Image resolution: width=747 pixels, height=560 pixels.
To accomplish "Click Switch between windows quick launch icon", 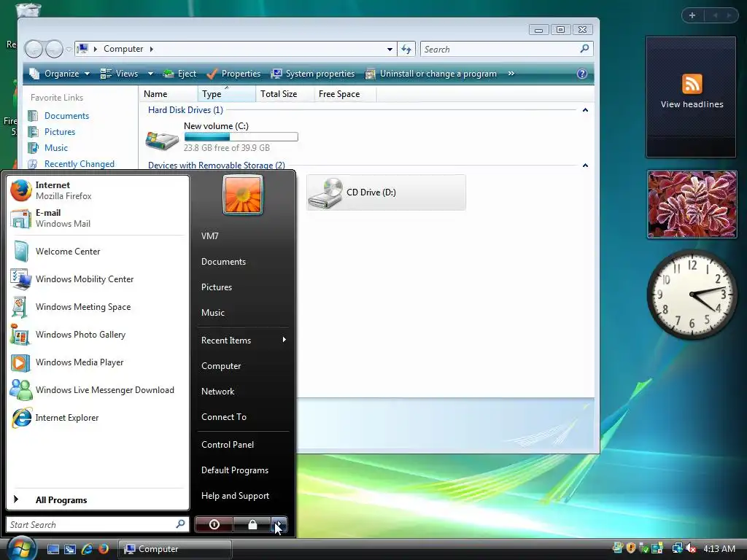I will click(70, 549).
